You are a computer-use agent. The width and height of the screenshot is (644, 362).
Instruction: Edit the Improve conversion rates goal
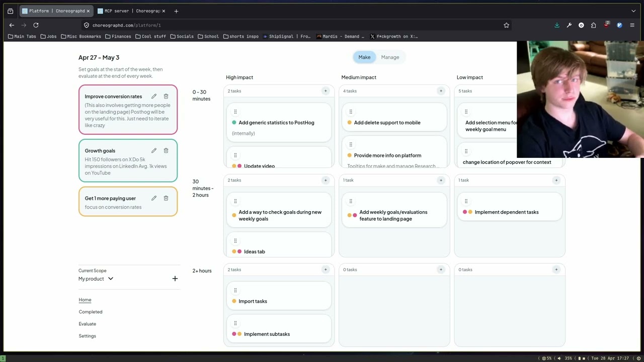point(154,96)
